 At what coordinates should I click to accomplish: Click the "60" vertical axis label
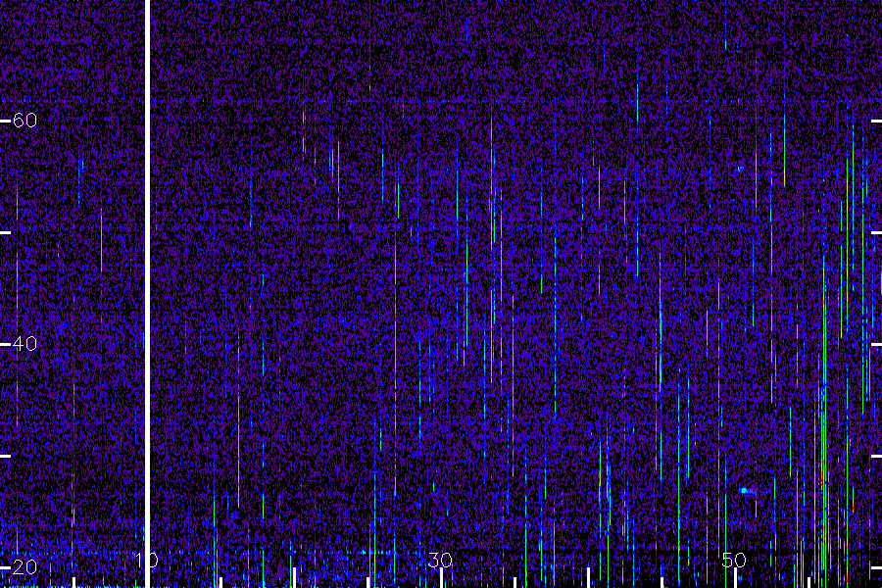click(24, 120)
